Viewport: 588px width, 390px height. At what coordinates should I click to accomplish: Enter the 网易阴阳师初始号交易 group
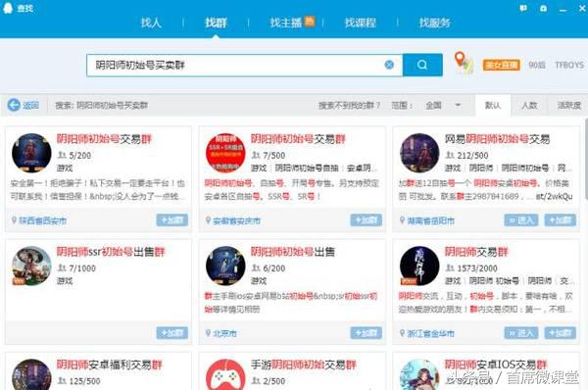521,220
